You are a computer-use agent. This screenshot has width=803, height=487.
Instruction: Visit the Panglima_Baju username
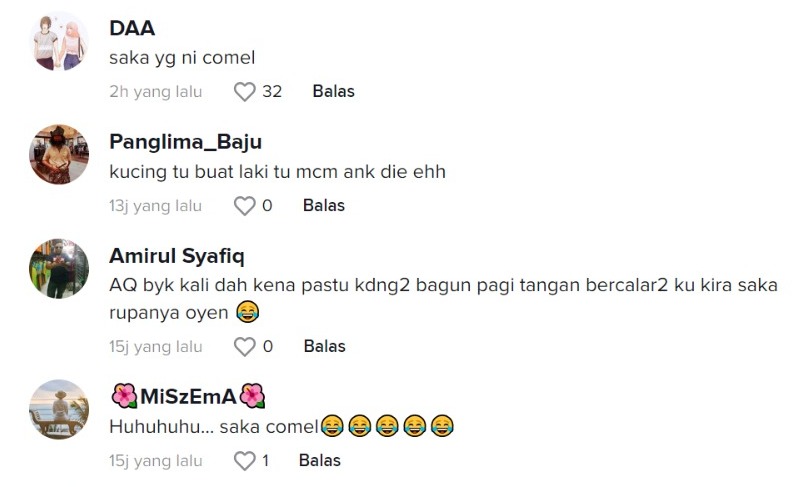click(185, 142)
